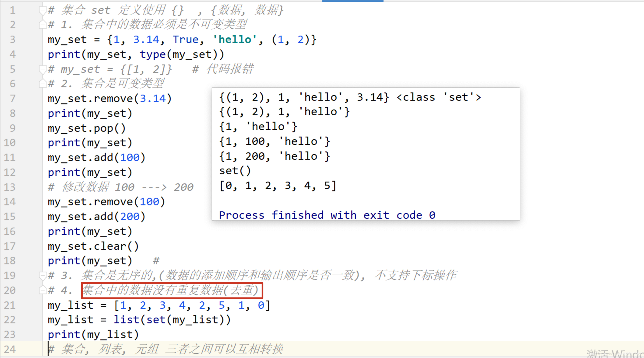Image resolution: width=644 pixels, height=358 pixels.
Task: Collapse the fold marker on line 19
Action: 43,276
